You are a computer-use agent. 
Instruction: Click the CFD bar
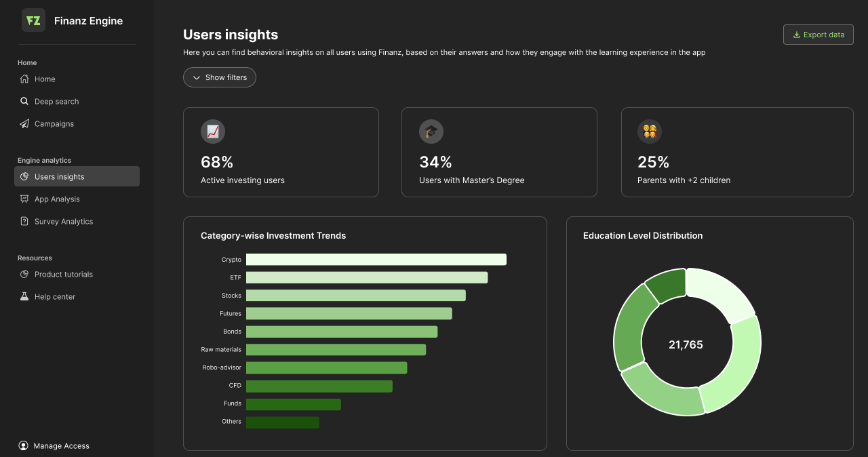point(319,386)
